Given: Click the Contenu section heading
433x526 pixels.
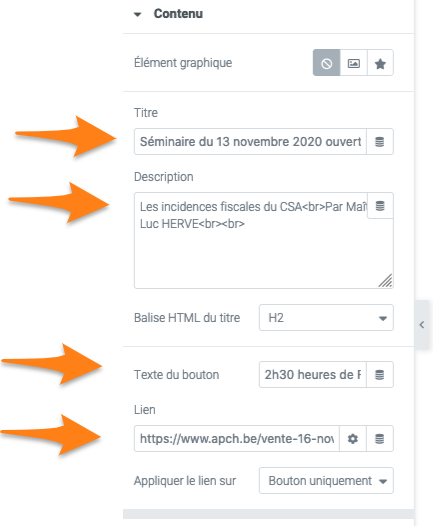Looking at the screenshot, I should pos(178,14).
